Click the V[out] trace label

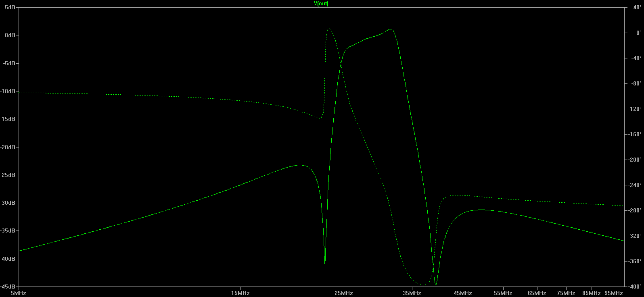(321, 4)
